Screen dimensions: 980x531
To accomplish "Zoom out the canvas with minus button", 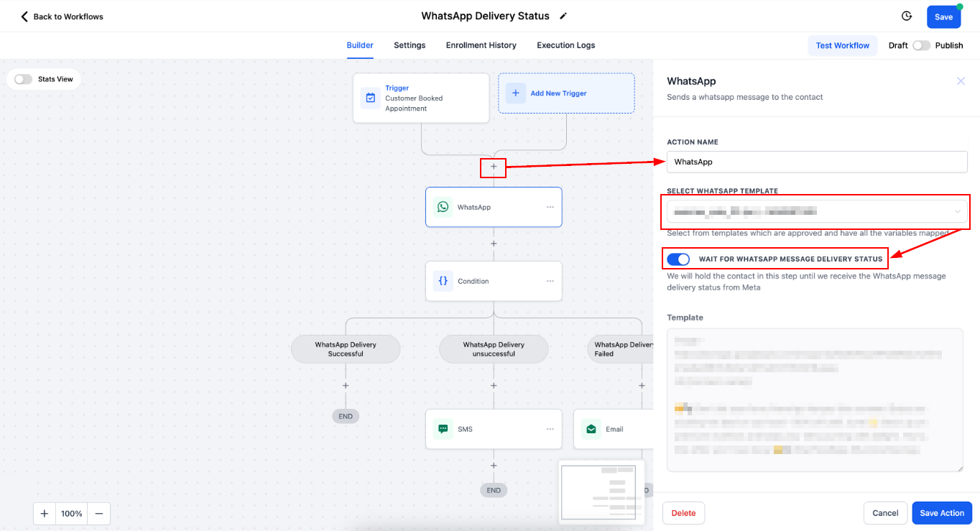I will tap(99, 514).
